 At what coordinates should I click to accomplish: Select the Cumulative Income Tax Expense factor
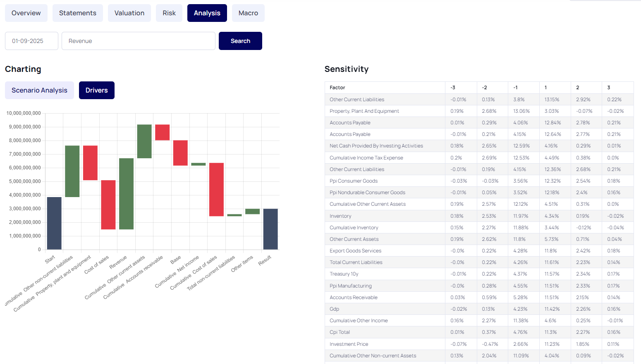(366, 158)
